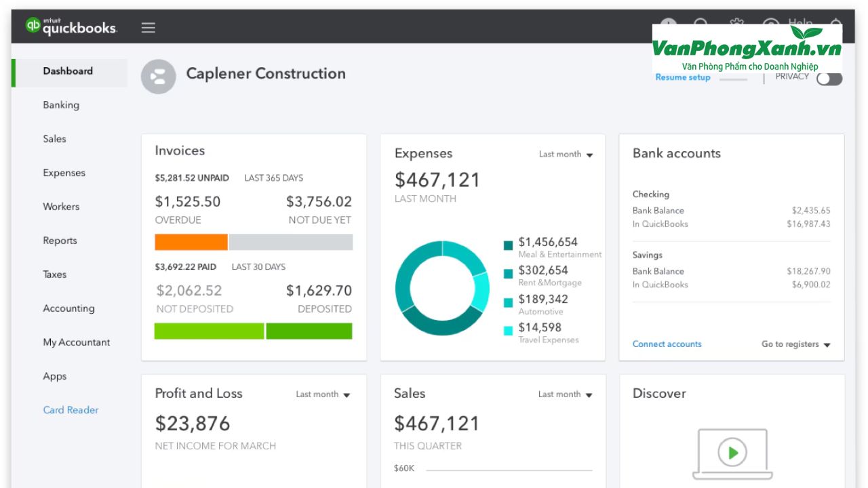
Task: Open the Expenses Last month dropdown
Action: pyautogui.click(x=566, y=155)
